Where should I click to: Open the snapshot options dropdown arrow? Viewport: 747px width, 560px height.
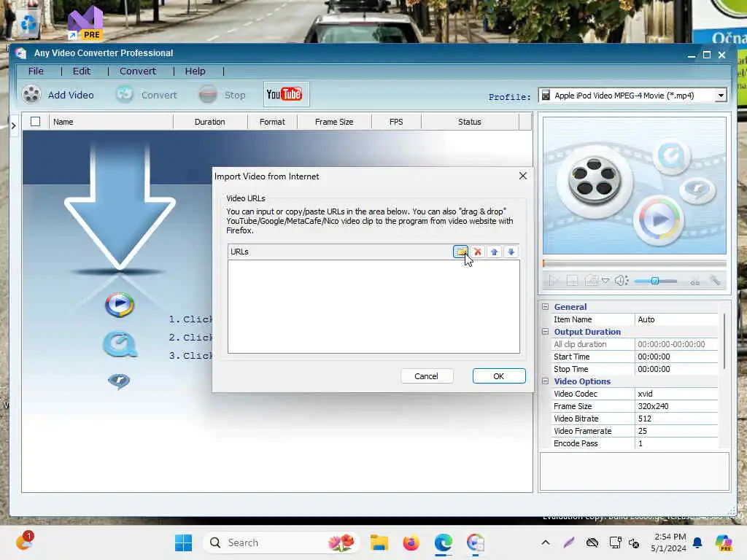(x=605, y=281)
